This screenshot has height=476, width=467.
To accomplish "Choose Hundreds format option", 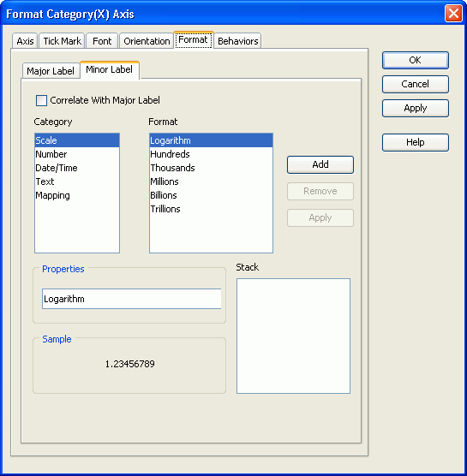I will click(211, 154).
